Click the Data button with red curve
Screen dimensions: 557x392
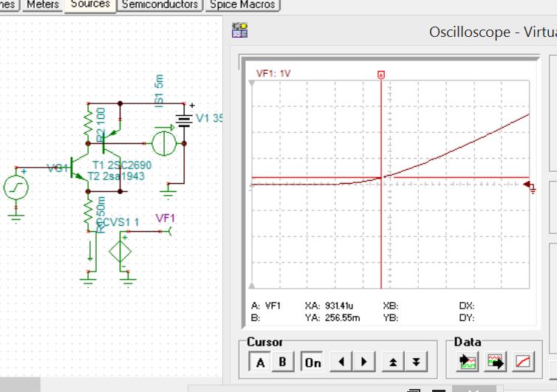523,362
